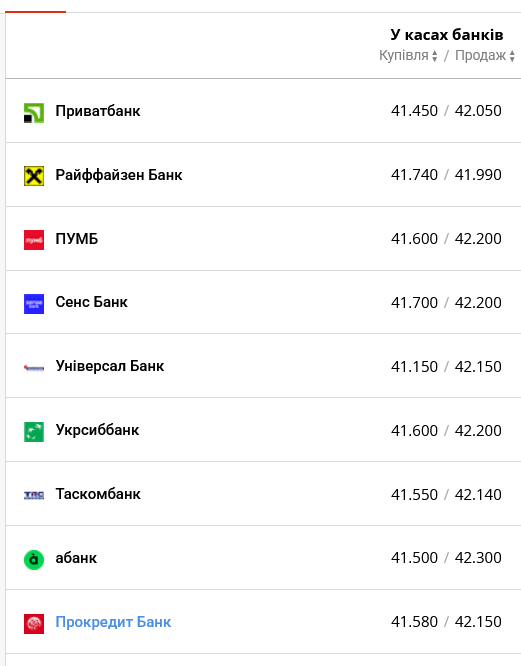The height and width of the screenshot is (666, 521).
Task: Click the Універсал Банк logo icon
Action: pos(34,368)
